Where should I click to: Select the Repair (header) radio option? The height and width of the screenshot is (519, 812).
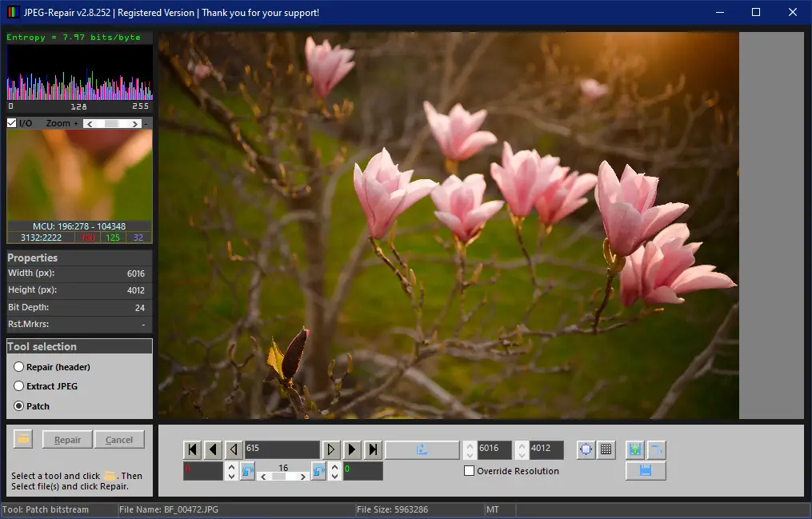[19, 367]
